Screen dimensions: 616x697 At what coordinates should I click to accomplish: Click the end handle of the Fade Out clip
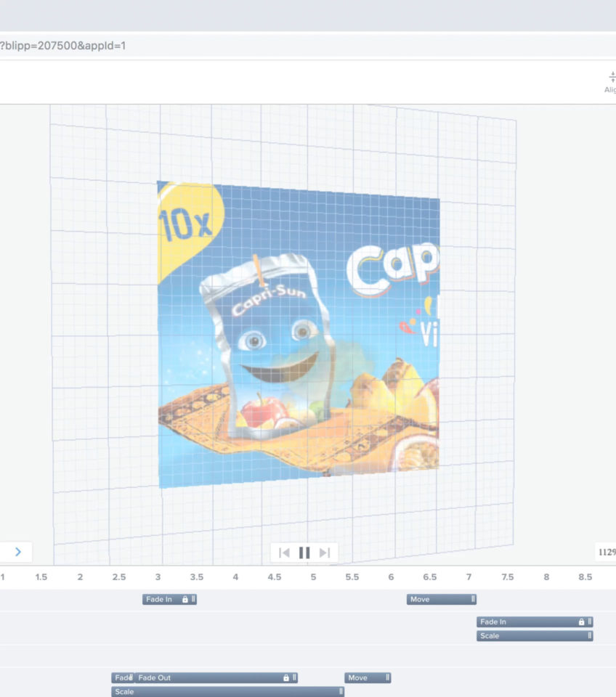click(x=294, y=677)
